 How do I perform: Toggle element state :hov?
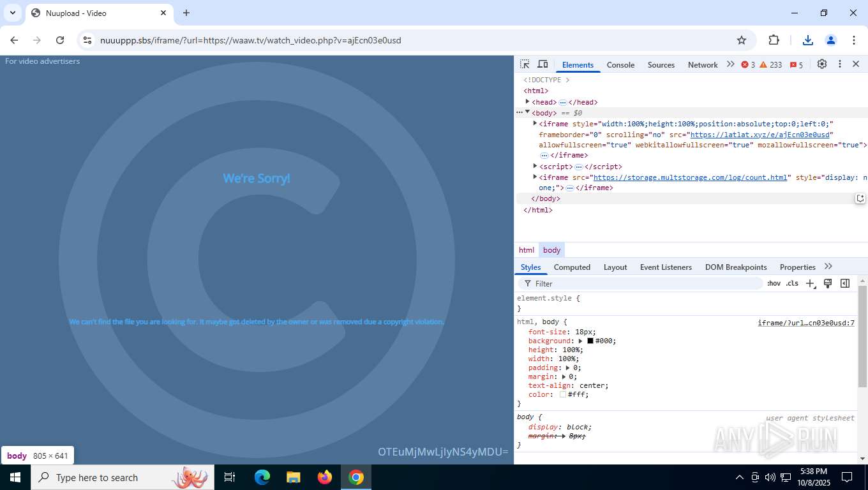(774, 283)
